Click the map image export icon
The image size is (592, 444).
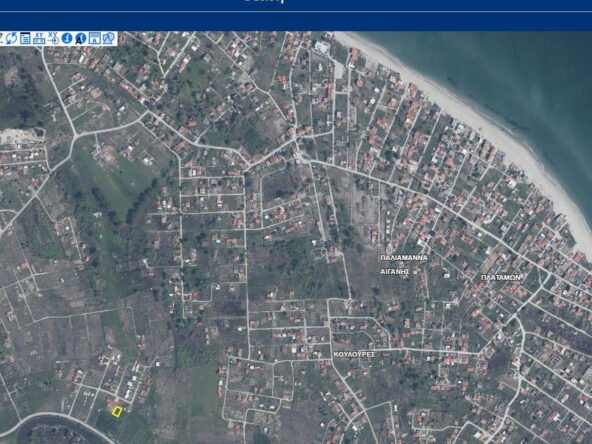click(95, 38)
